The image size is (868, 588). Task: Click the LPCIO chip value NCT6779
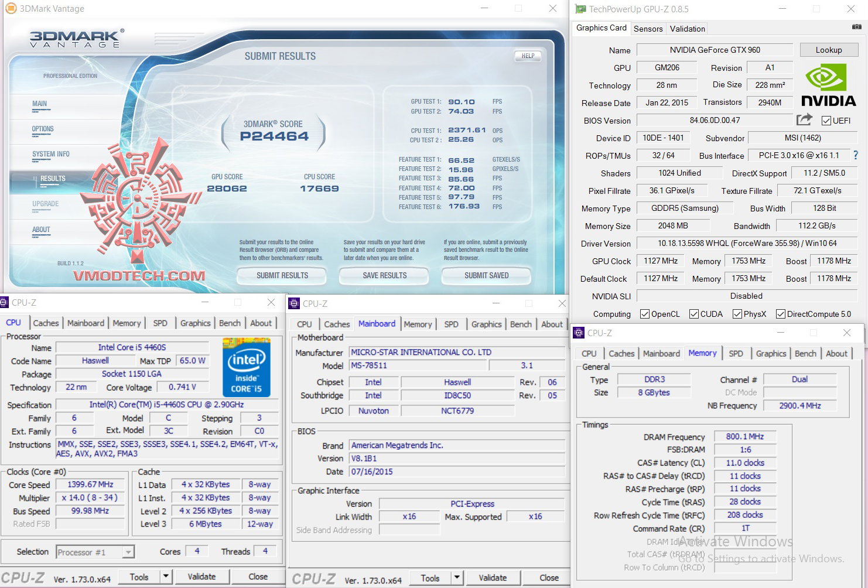tap(457, 411)
